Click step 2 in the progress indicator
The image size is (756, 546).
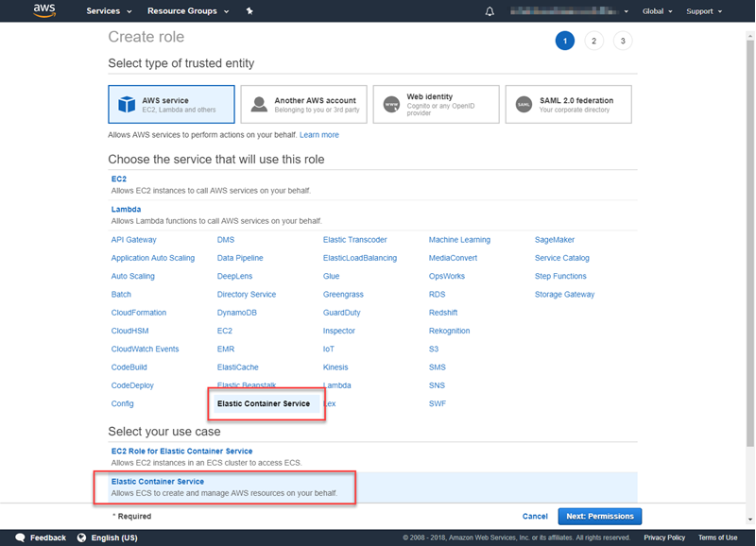(593, 41)
